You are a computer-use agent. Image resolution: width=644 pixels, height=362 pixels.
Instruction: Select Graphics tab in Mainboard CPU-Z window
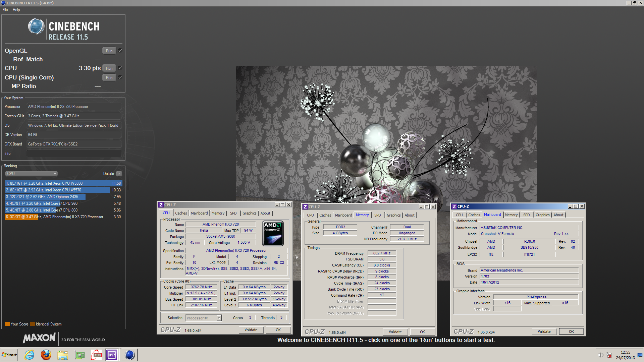(543, 215)
